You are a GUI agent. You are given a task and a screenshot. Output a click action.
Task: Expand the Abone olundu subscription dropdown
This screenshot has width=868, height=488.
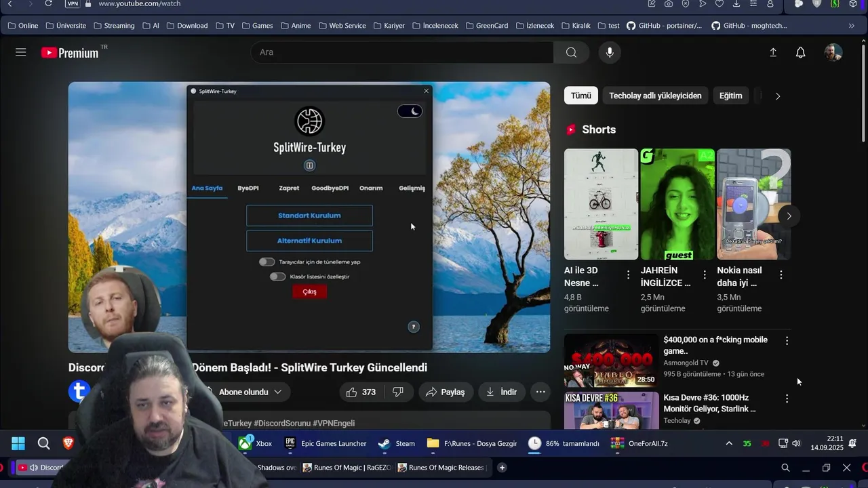tap(277, 392)
